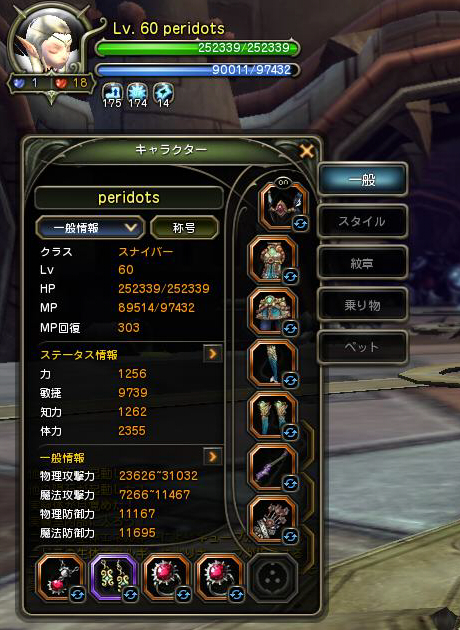Toggle helmet display on indicator
The width and height of the screenshot is (460, 630).
[284, 182]
